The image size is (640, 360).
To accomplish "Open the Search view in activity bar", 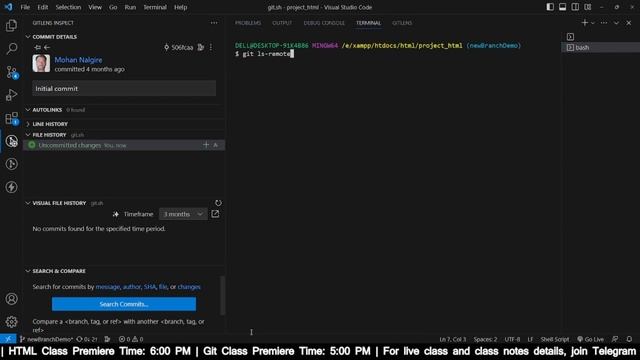I will (x=11, y=49).
